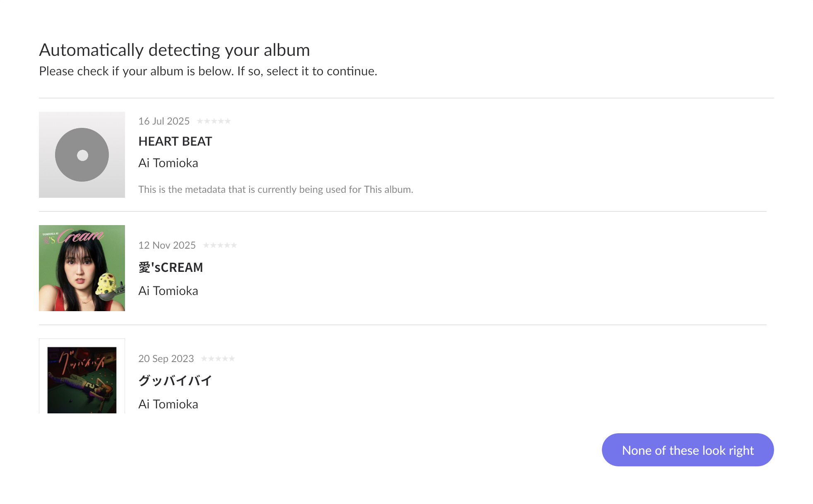This screenshot has height=504, width=813.
Task: Click Ai Tomioka under 愛'sCREAM
Action: coord(168,291)
